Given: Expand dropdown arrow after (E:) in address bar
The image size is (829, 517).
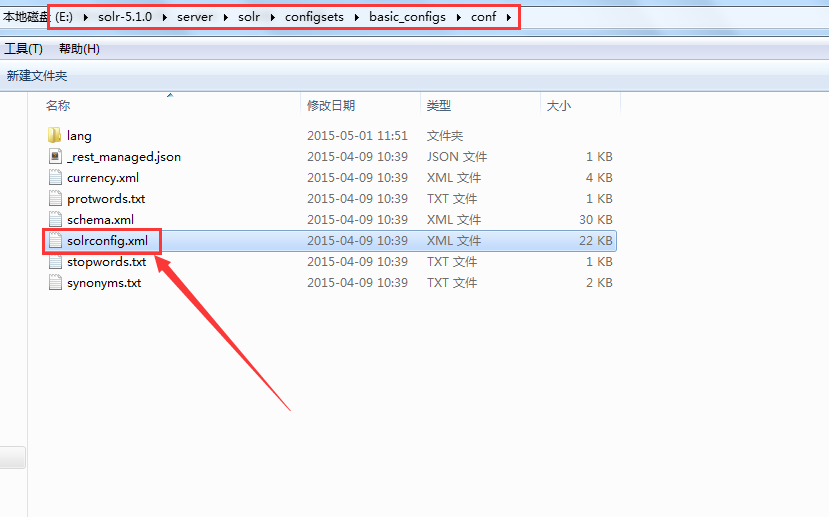Looking at the screenshot, I should 86,17.
